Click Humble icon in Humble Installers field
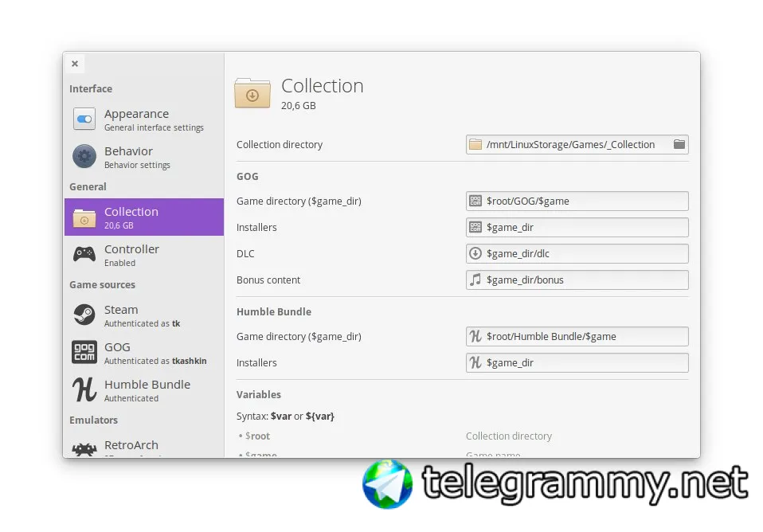Screen dimensions: 763x532 click(x=475, y=362)
